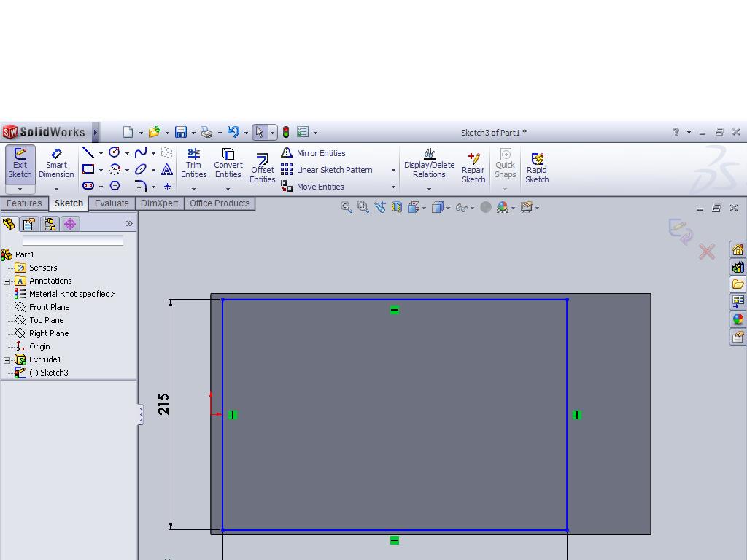Image resolution: width=747 pixels, height=560 pixels.
Task: Click the Save disk icon
Action: 181,132
